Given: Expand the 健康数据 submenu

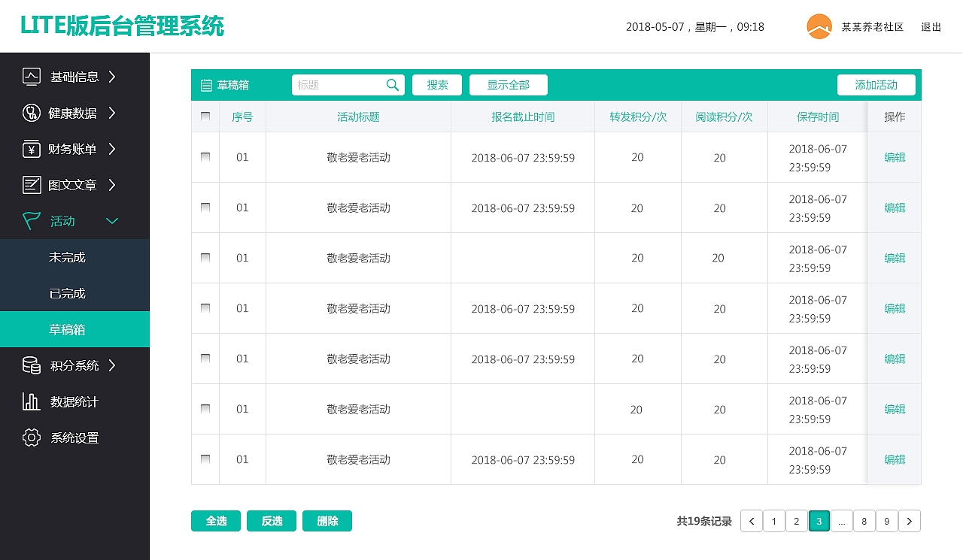Looking at the screenshot, I should pos(111,112).
